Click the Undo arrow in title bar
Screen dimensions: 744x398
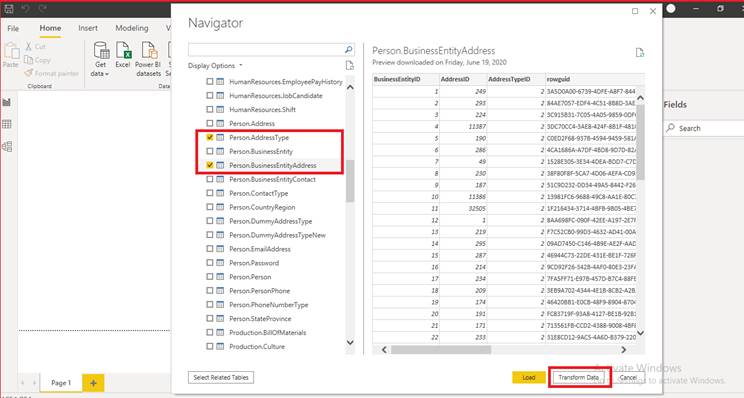26,9
